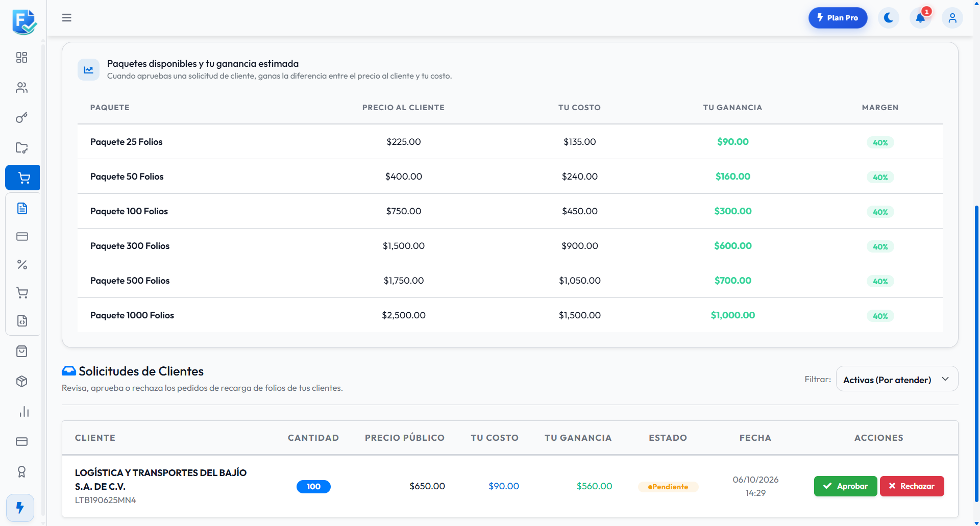980x526 pixels.
Task: Open the folder check icon in sidebar
Action: [22, 148]
